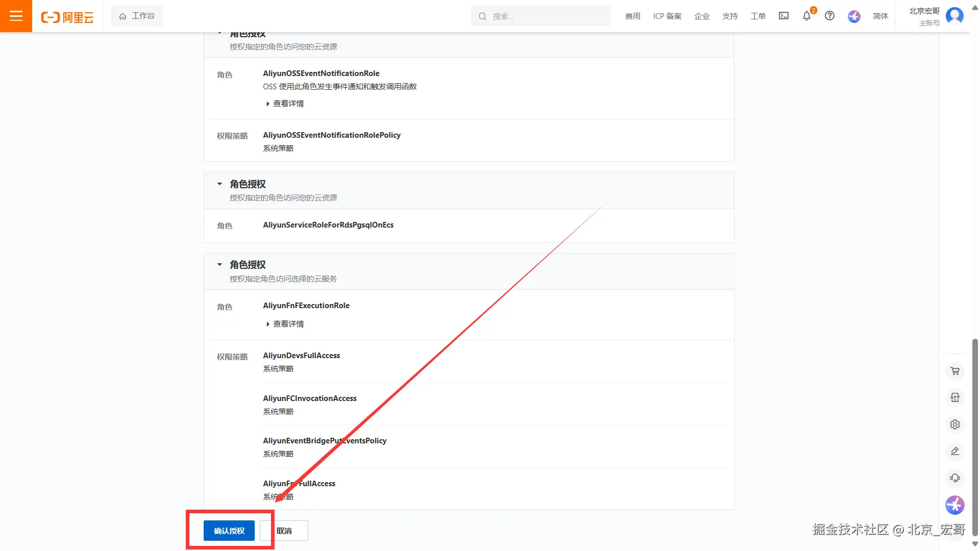Open the help question mark icon

[830, 16]
